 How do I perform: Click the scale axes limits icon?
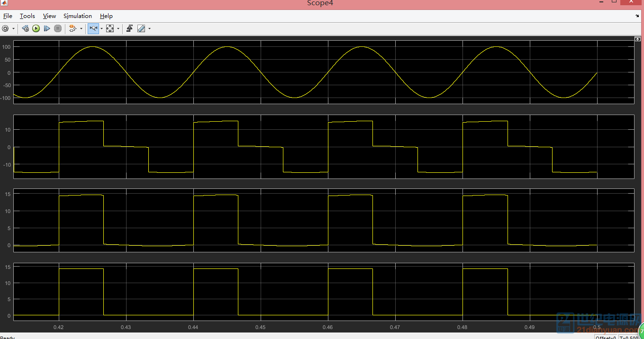(110, 28)
